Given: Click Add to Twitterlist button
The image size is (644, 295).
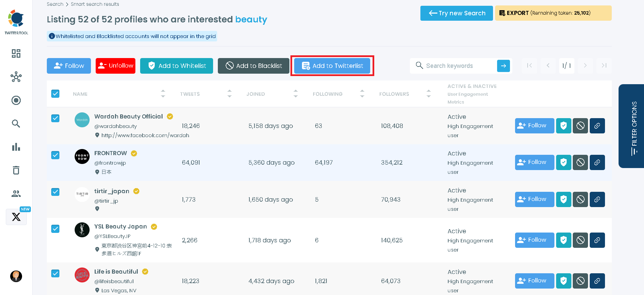Looking at the screenshot, I should [332, 66].
